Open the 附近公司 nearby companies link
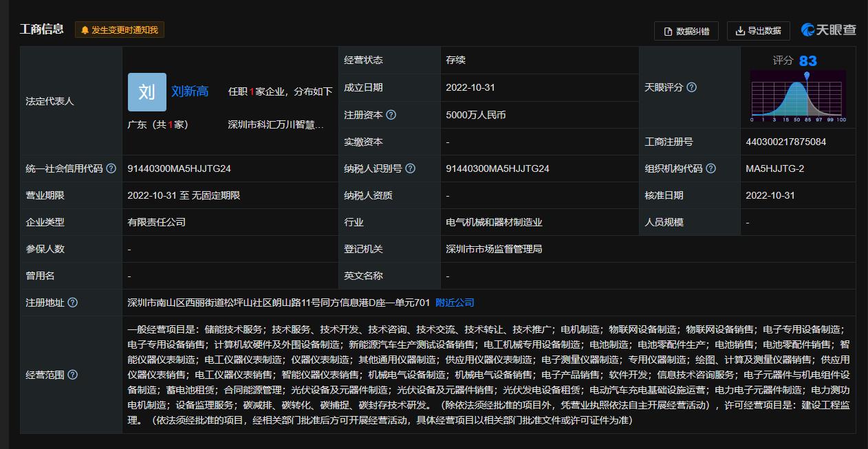The width and height of the screenshot is (868, 449). pyautogui.click(x=455, y=303)
